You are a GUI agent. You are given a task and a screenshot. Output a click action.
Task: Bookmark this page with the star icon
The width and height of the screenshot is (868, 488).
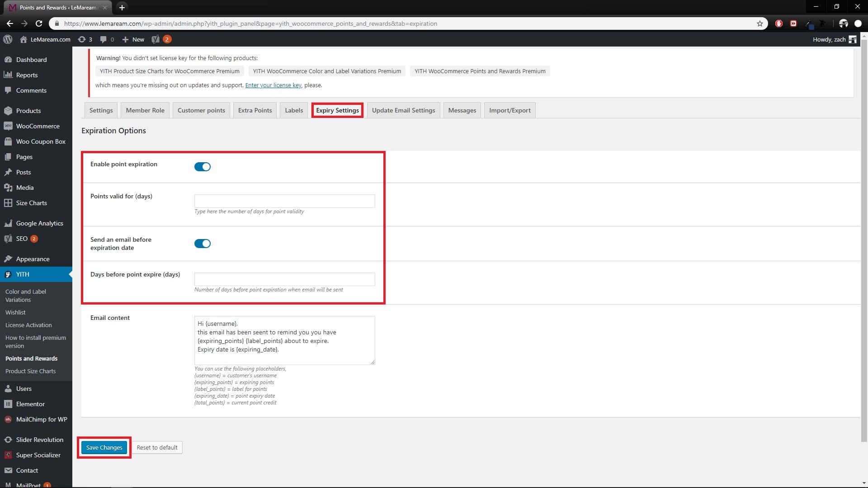click(760, 23)
